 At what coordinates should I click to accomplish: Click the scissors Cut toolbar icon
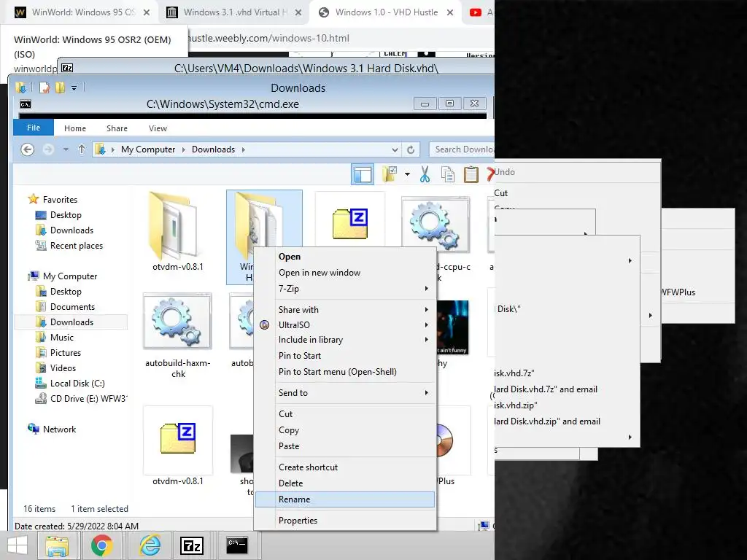point(425,174)
